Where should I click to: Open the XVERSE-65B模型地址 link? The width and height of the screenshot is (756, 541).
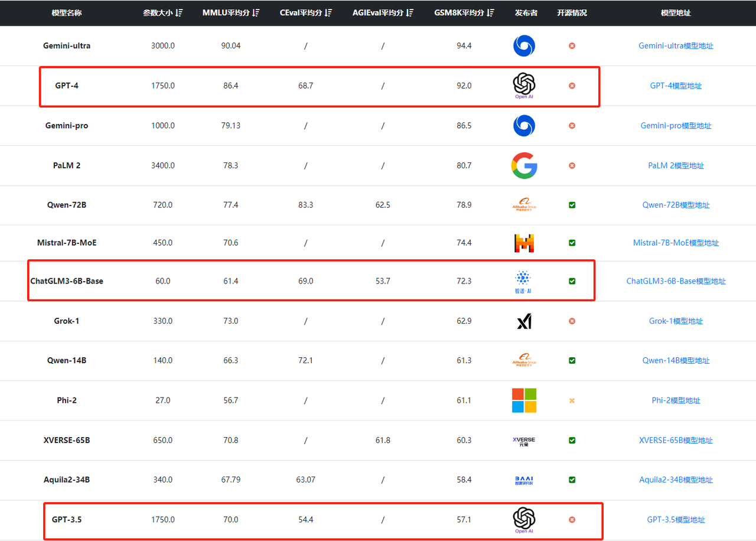(x=676, y=441)
